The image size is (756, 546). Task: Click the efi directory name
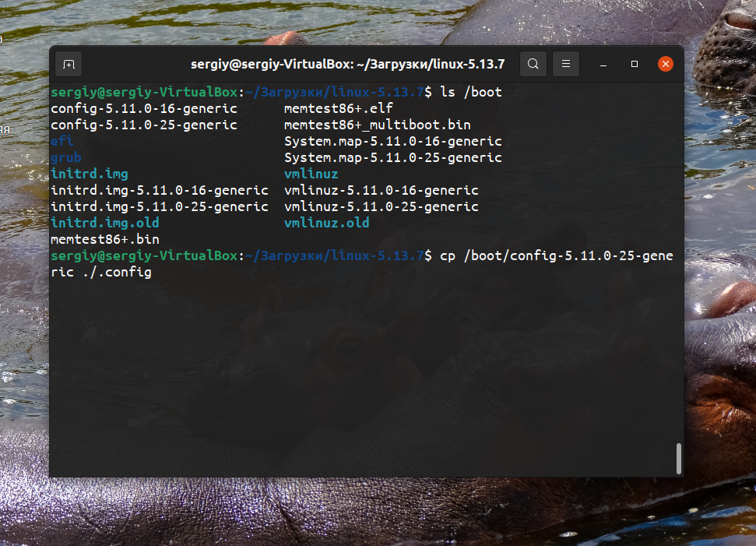62,141
